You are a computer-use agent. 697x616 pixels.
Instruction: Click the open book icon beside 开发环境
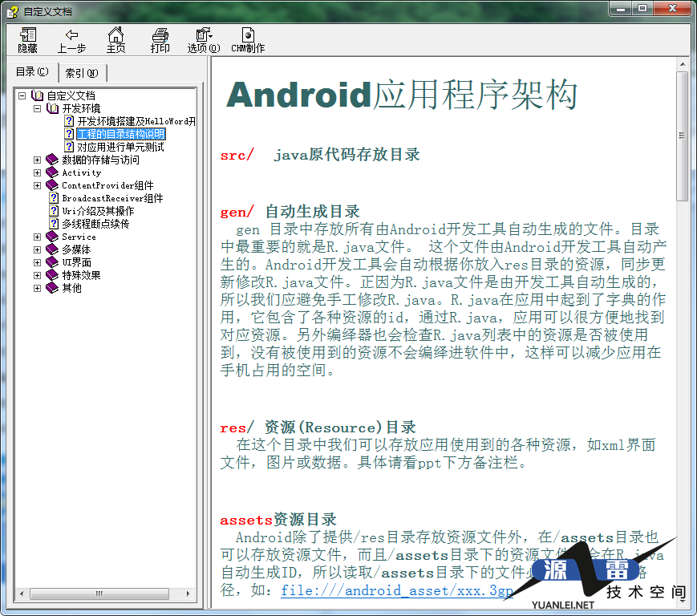[x=52, y=108]
